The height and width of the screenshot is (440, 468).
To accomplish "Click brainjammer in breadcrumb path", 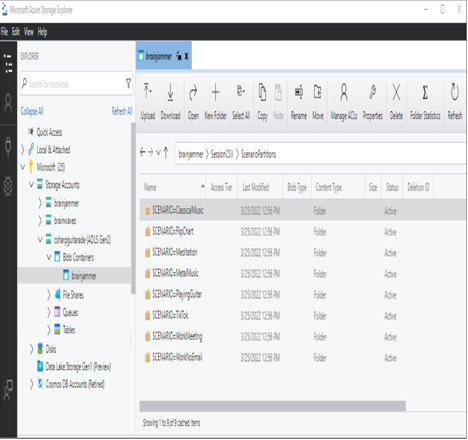I will point(191,154).
